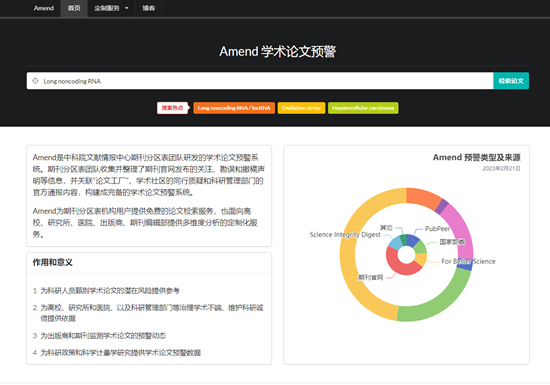Select the Hepatocellular carcinoma tag

(363, 108)
